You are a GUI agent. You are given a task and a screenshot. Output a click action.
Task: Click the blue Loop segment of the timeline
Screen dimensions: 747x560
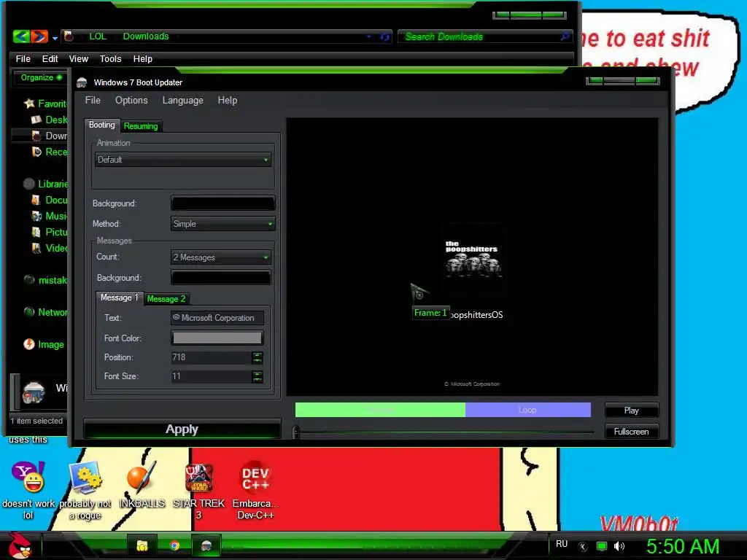pyautogui.click(x=528, y=410)
